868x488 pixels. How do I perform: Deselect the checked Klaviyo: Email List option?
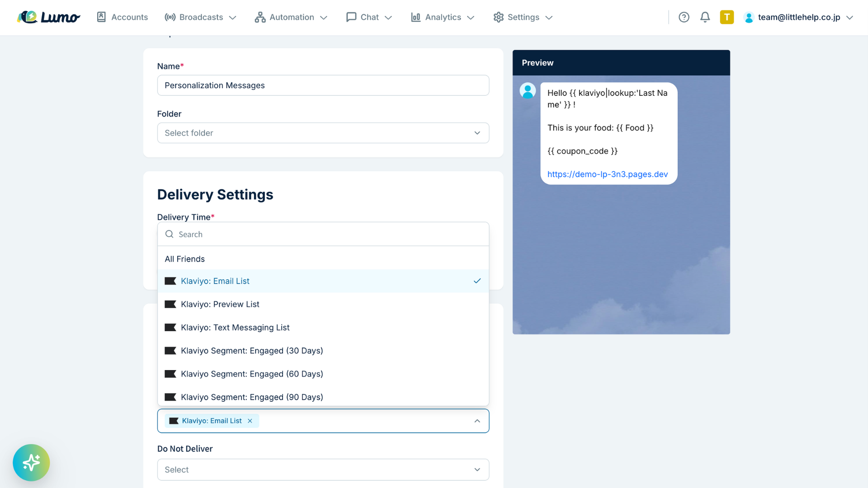(323, 281)
